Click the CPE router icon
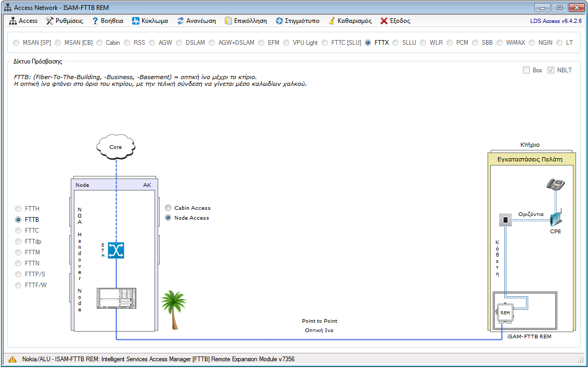 (555, 217)
